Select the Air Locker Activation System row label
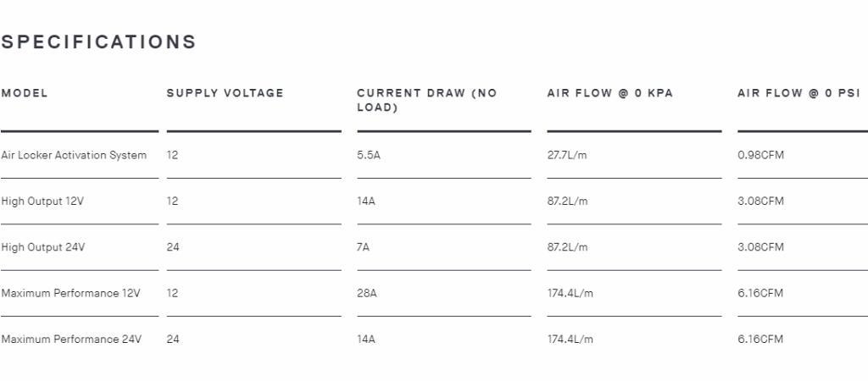This screenshot has height=381, width=868. (74, 156)
